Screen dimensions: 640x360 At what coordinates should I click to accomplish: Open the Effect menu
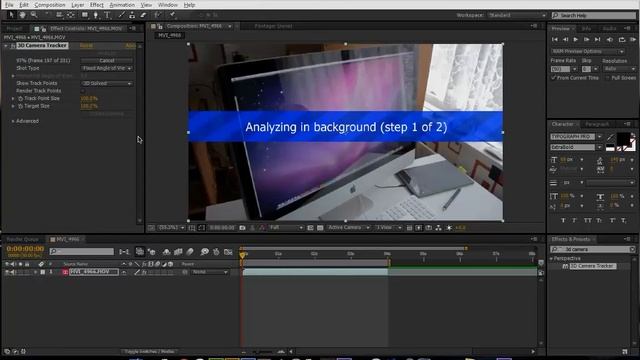coord(97,5)
